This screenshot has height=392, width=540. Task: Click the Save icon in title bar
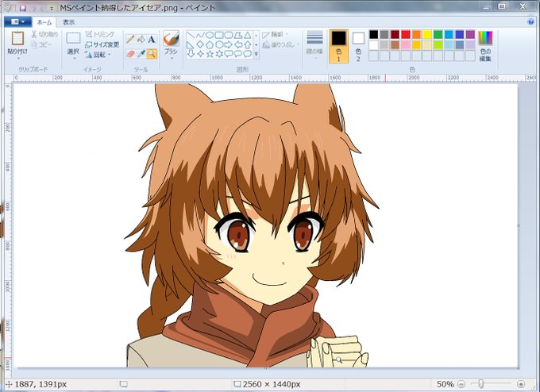[x=23, y=8]
